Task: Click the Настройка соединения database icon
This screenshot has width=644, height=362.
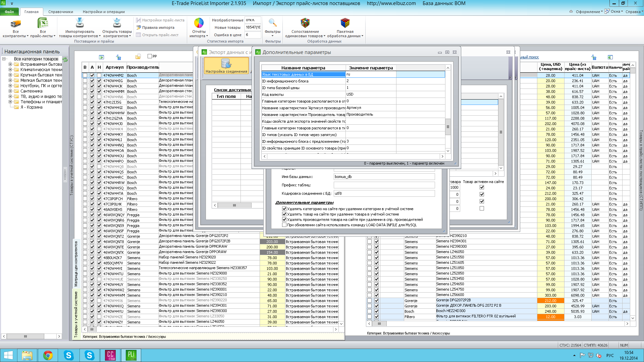Action: point(226,63)
